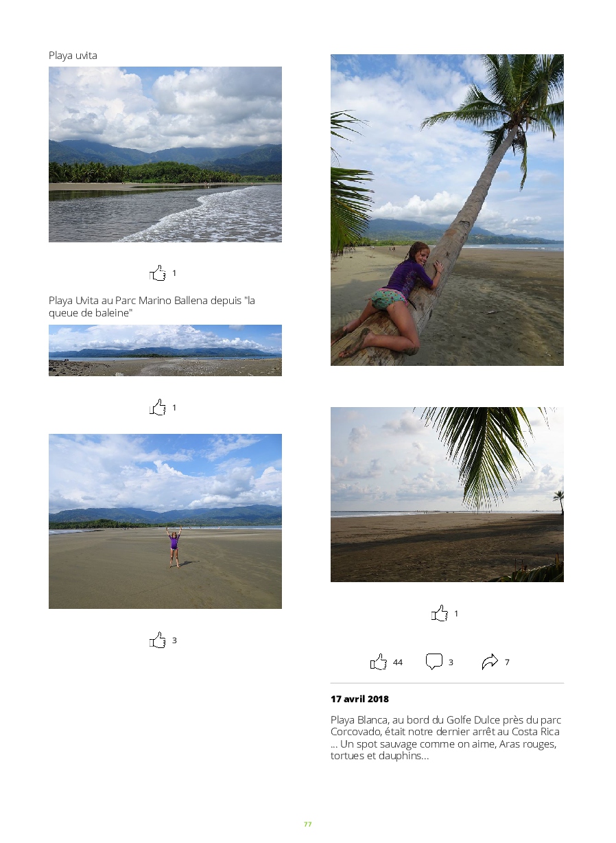This screenshot has width=616, height=843.
Task: Click the share arrow icon
Action: point(490,662)
